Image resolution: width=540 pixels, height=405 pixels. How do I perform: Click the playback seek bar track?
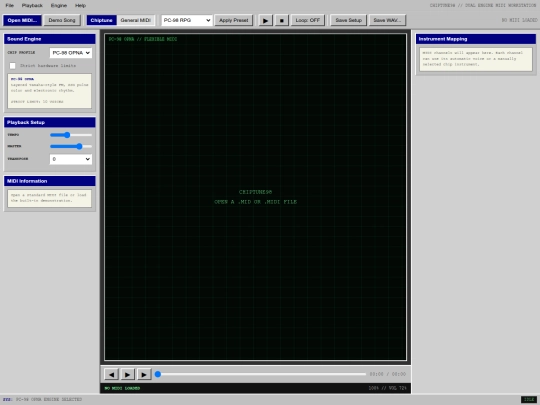(261, 374)
